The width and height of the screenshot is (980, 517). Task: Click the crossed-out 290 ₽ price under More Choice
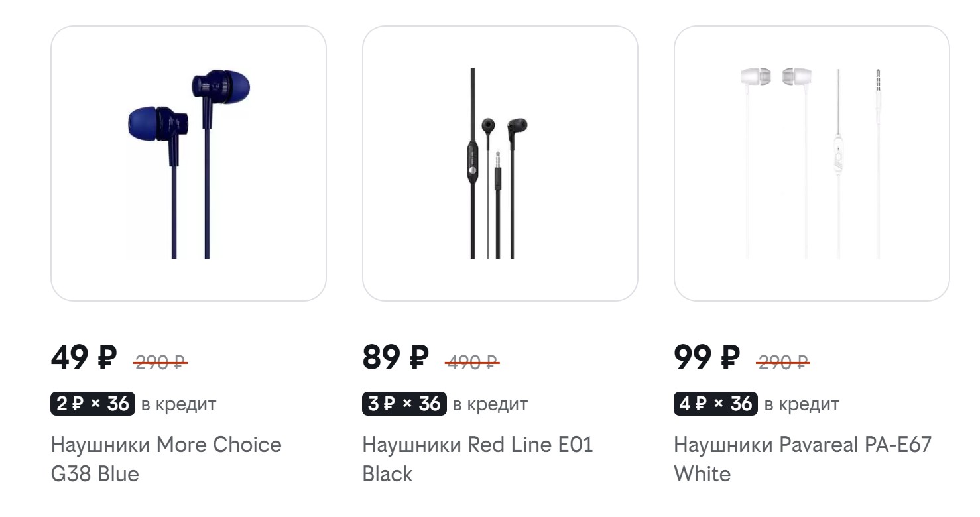[160, 363]
